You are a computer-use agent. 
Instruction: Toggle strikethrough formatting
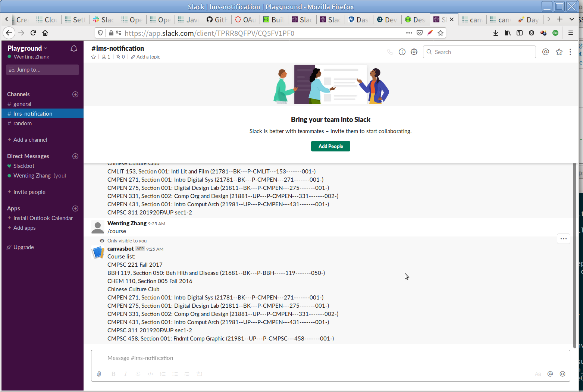(138, 374)
